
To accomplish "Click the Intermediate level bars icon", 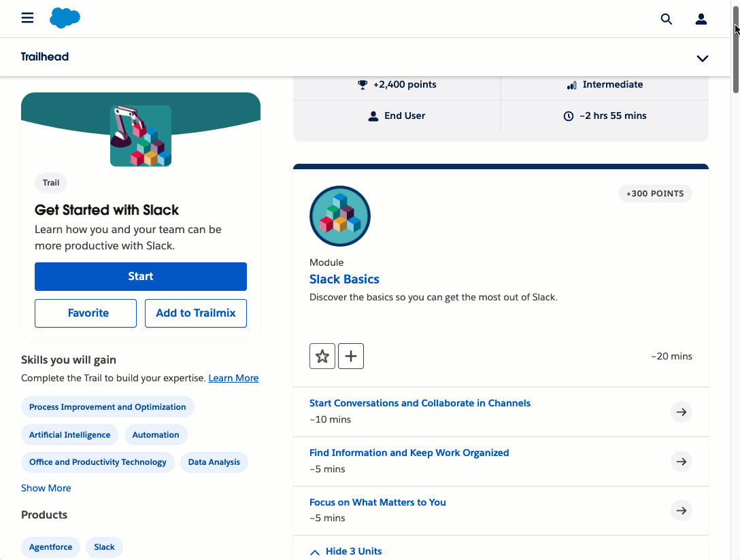I will (571, 85).
